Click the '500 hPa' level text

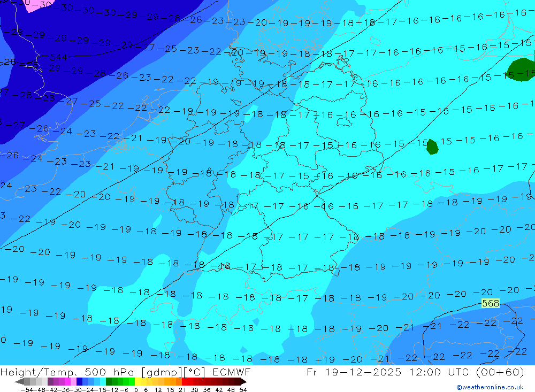(110, 372)
